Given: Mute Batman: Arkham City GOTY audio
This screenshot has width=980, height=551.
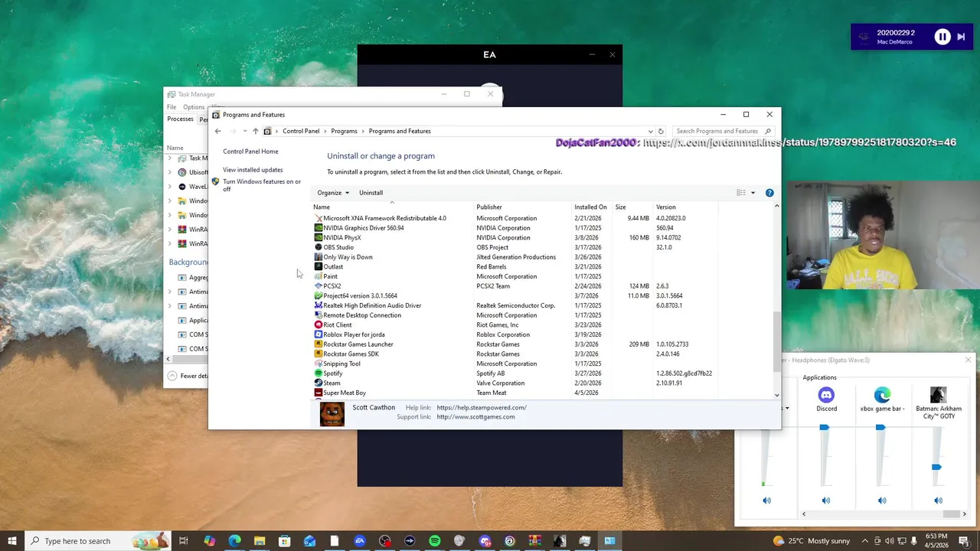Looking at the screenshot, I should coord(938,500).
